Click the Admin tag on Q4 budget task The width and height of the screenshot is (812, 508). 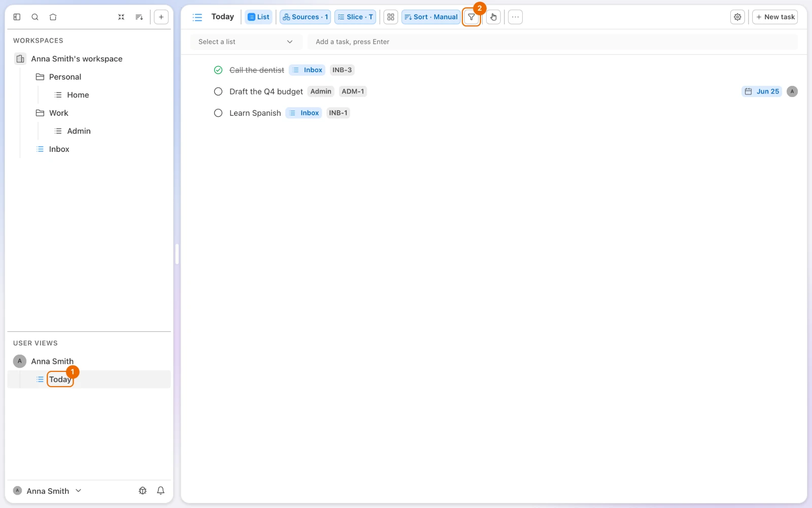pyautogui.click(x=321, y=91)
